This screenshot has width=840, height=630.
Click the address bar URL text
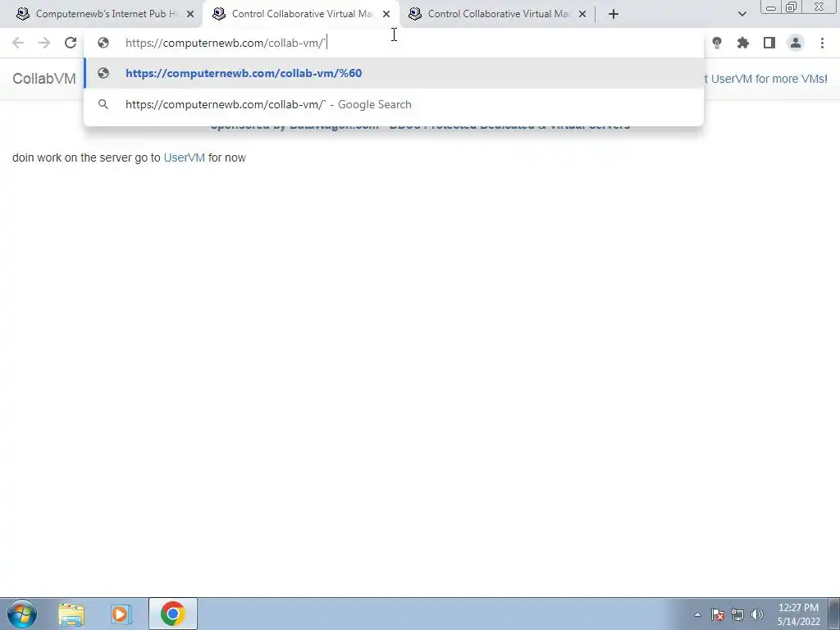(225, 43)
